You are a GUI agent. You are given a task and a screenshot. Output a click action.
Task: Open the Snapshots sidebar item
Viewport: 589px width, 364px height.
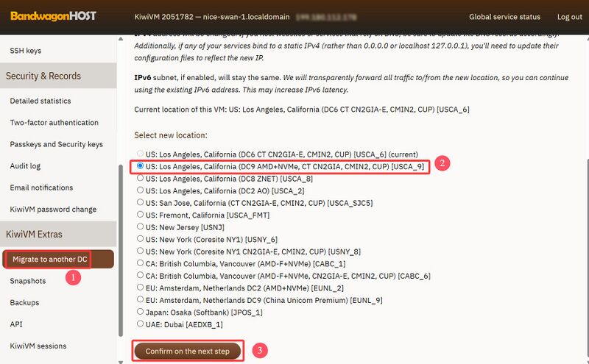[x=29, y=281]
